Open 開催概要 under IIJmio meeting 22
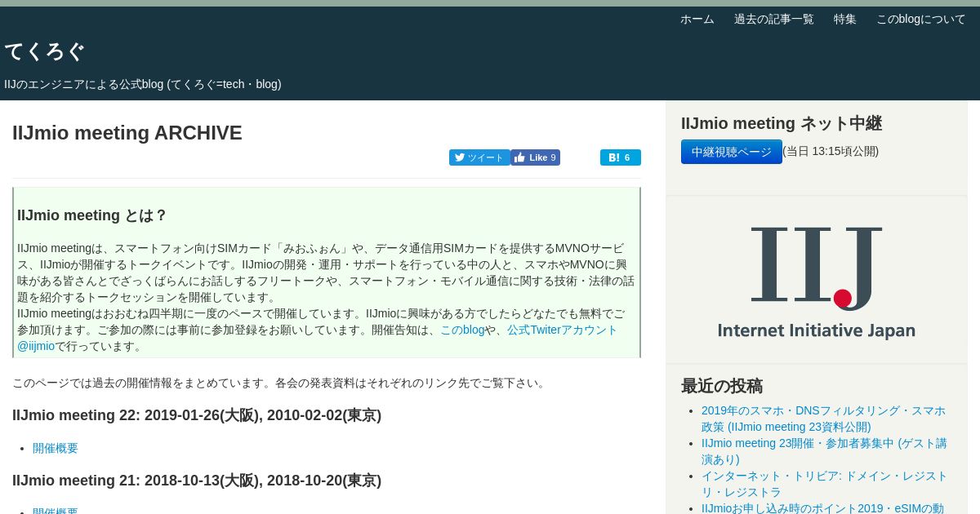The image size is (980, 514). pos(56,448)
